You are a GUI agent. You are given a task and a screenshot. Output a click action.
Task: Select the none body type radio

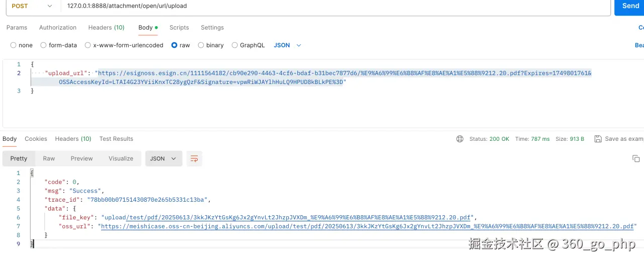[x=14, y=45]
